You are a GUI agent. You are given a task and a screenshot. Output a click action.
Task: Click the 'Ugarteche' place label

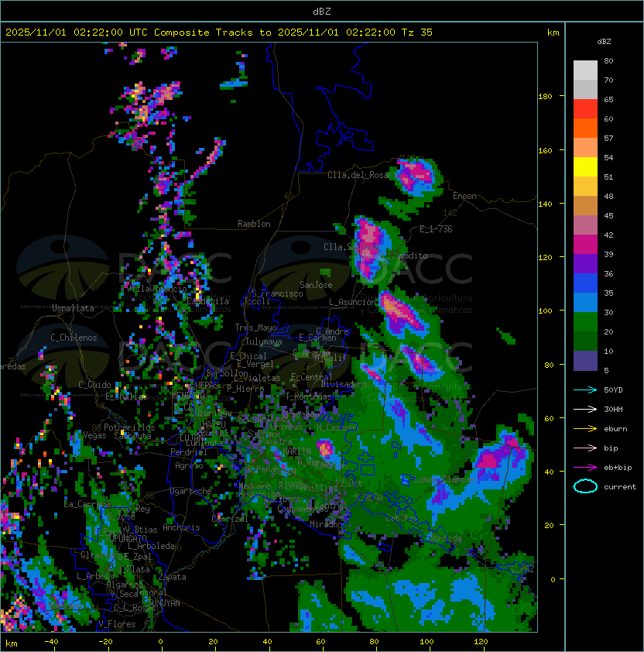[x=191, y=491]
